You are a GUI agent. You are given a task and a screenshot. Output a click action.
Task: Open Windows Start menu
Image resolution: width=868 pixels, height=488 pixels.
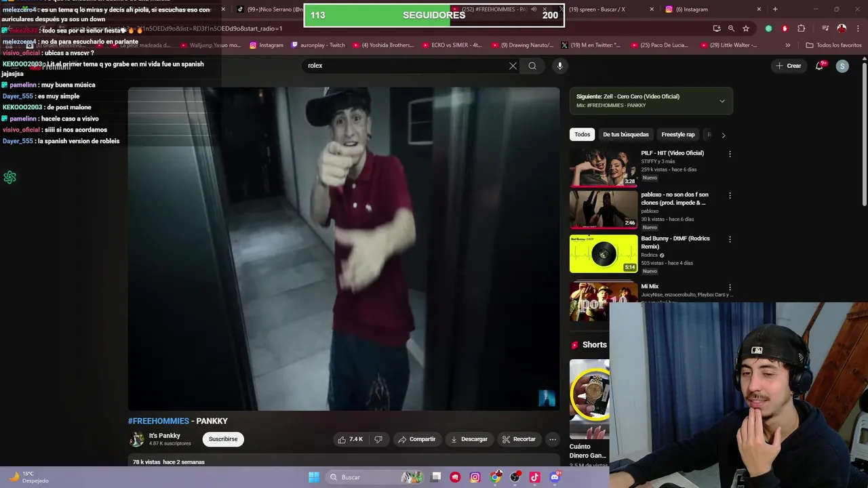click(314, 477)
